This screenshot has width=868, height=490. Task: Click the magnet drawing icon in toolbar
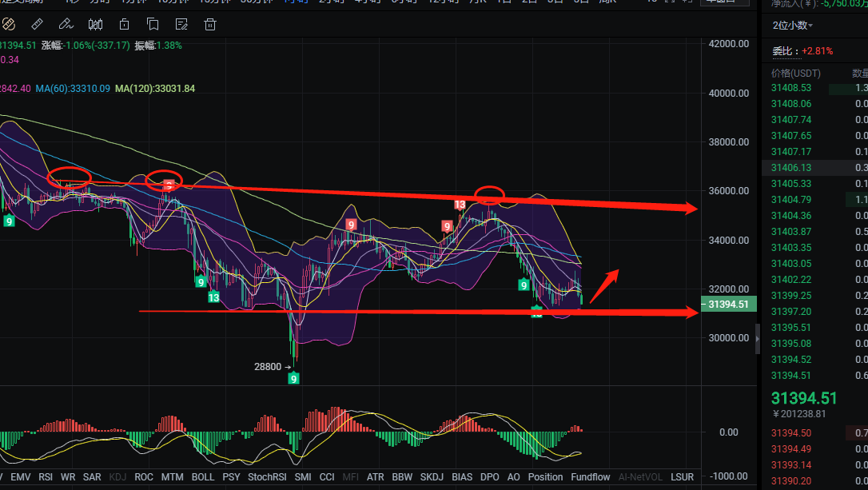pyautogui.click(x=9, y=24)
